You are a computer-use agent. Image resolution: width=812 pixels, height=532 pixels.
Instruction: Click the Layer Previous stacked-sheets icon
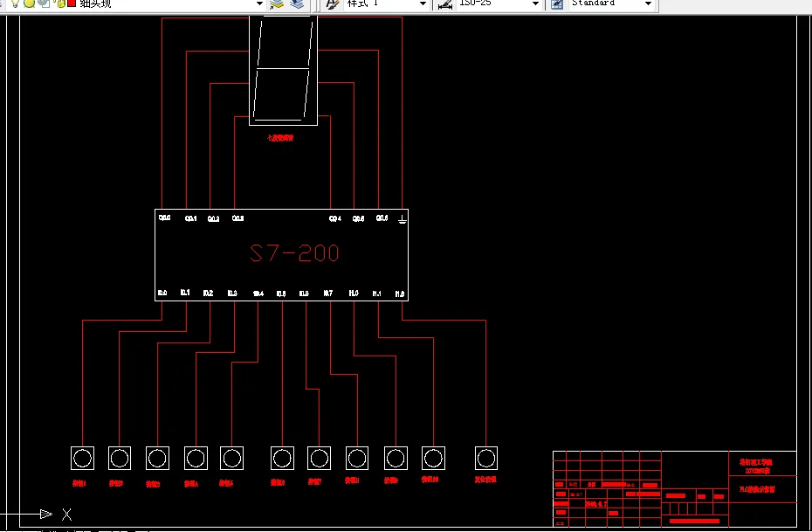tap(297, 4)
